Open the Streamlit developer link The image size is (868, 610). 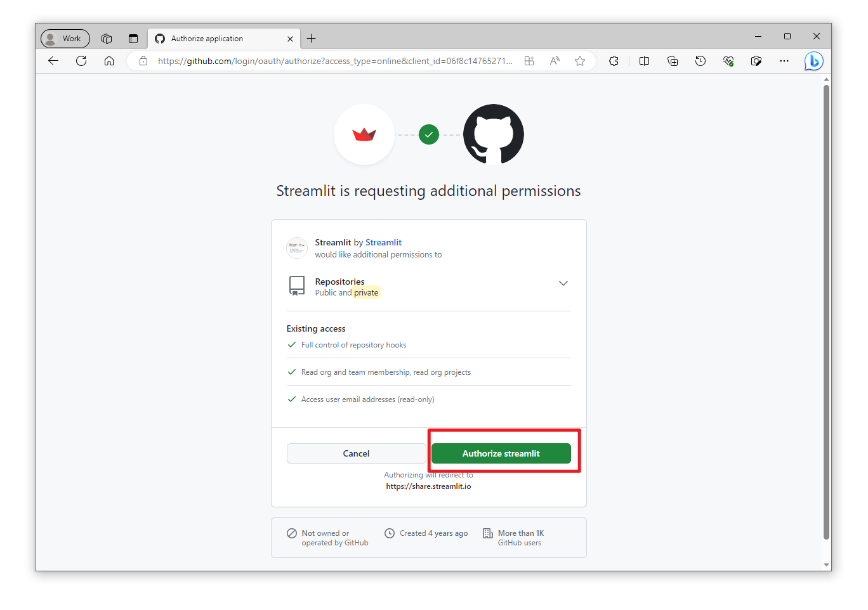click(x=383, y=242)
